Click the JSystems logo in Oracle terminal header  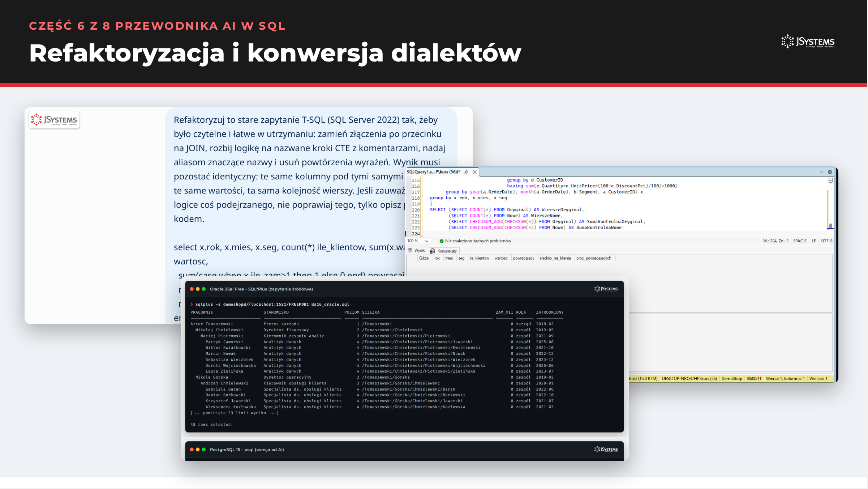point(606,289)
